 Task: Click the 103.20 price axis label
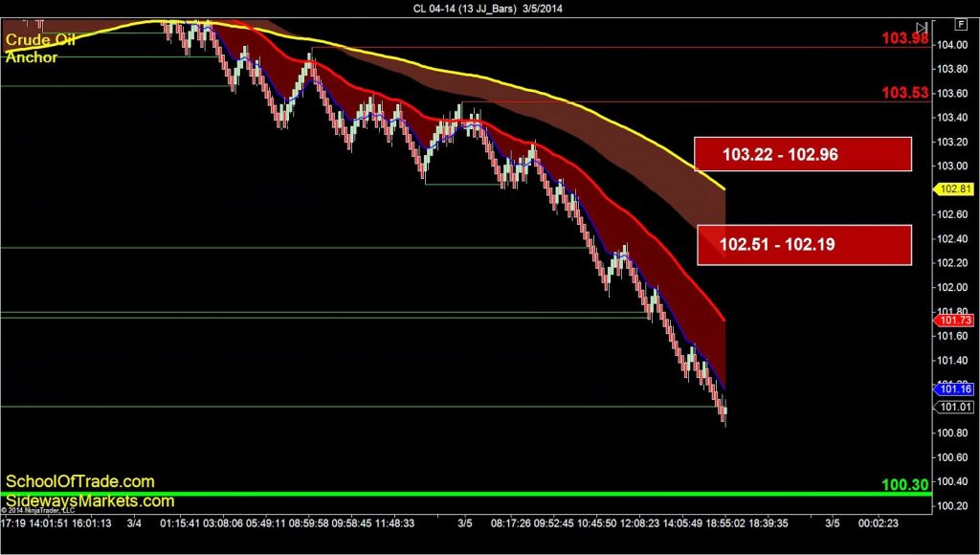(950, 142)
